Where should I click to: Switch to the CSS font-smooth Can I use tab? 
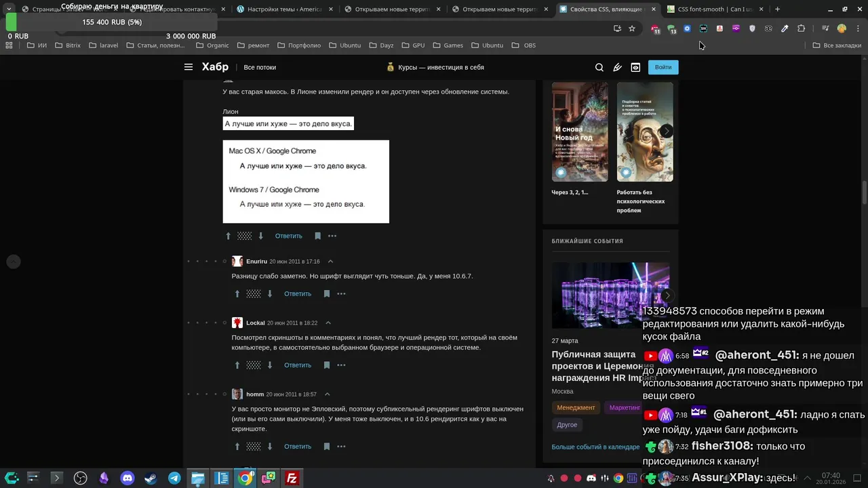point(715,9)
